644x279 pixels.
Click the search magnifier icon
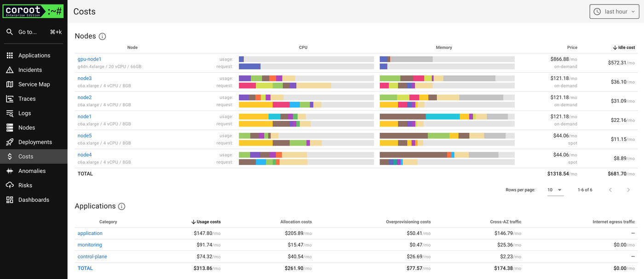pyautogui.click(x=10, y=32)
